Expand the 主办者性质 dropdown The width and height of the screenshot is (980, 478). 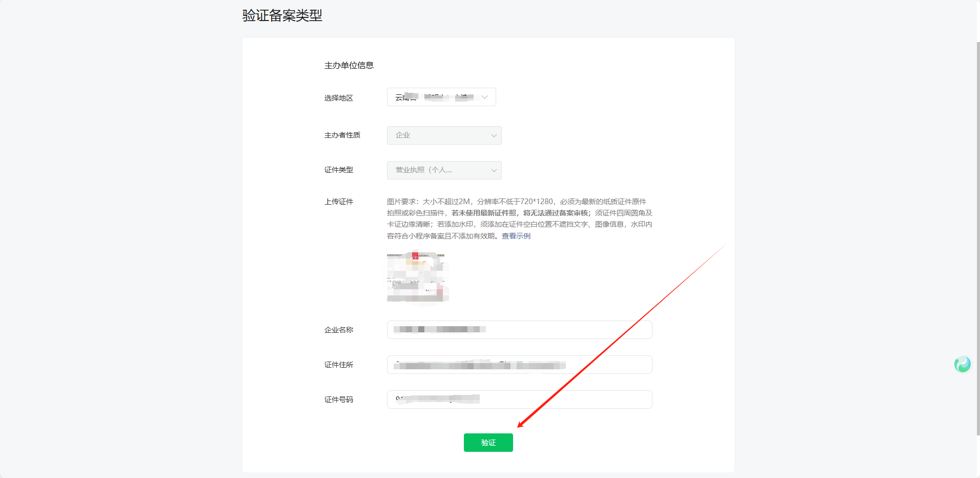click(x=444, y=135)
